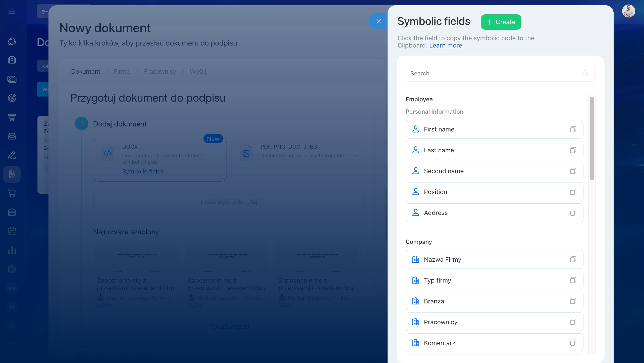The image size is (644, 363).
Task: Click the search magnifier icon
Action: click(585, 73)
